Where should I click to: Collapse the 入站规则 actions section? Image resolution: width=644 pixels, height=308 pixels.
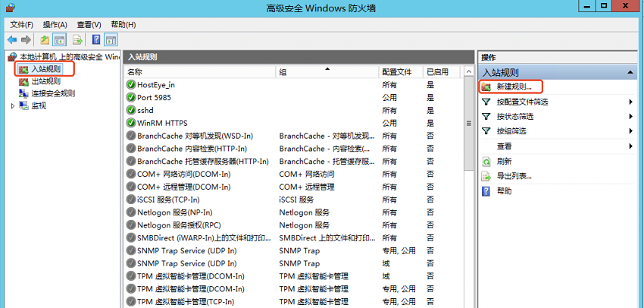[x=630, y=72]
